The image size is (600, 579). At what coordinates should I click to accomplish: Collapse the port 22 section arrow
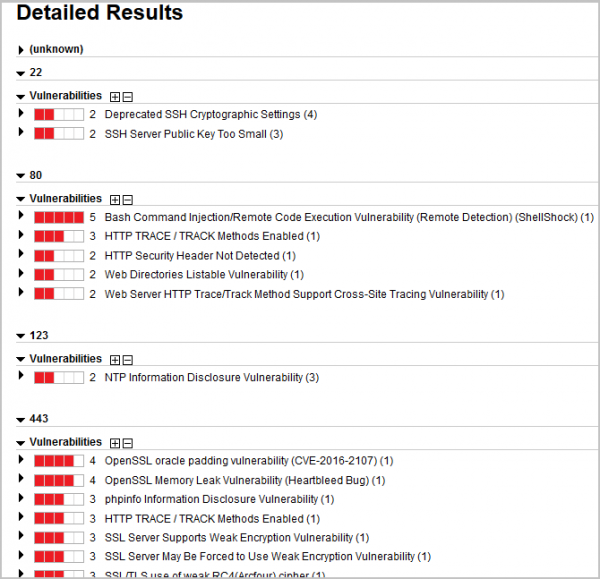click(x=21, y=73)
